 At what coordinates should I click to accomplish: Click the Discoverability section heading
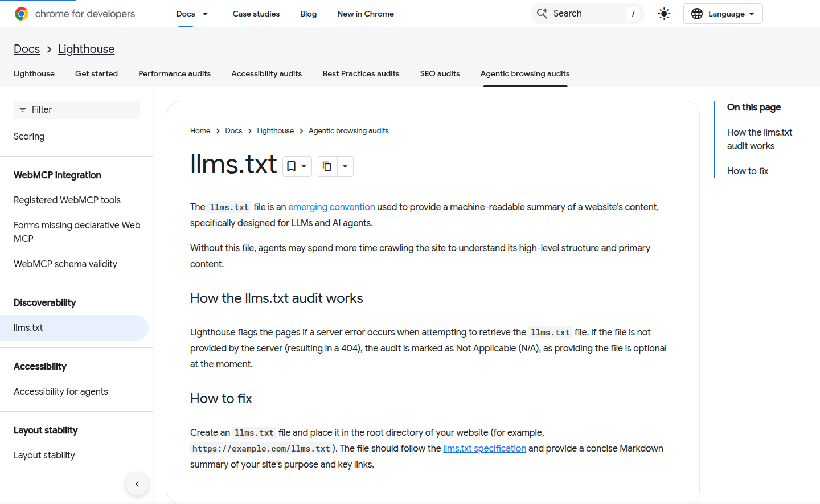click(x=44, y=302)
